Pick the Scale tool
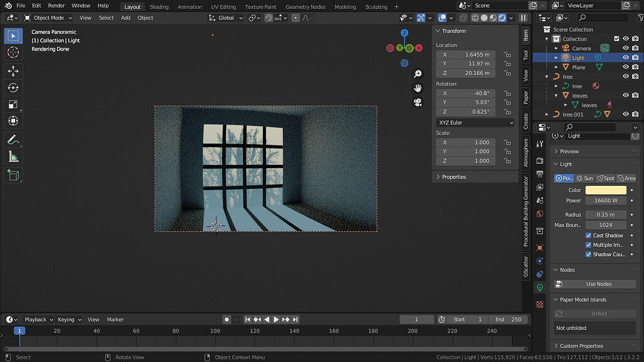Viewport: 644px width, 362px height. (x=13, y=104)
